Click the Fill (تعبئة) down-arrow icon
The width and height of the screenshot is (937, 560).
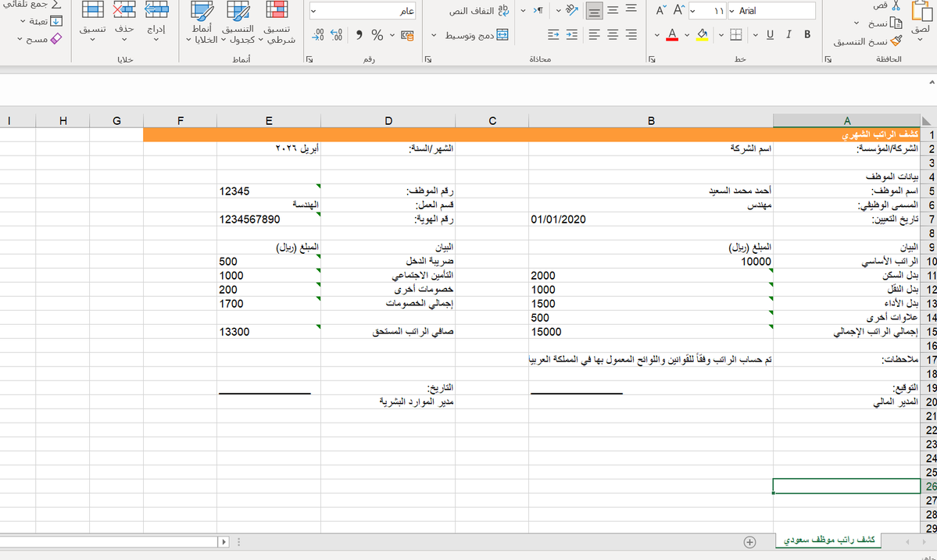tap(56, 21)
